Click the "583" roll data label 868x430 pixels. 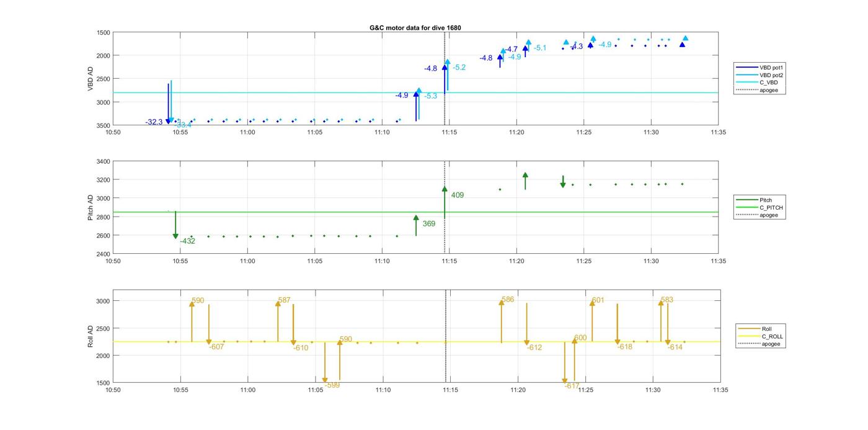tap(667, 300)
